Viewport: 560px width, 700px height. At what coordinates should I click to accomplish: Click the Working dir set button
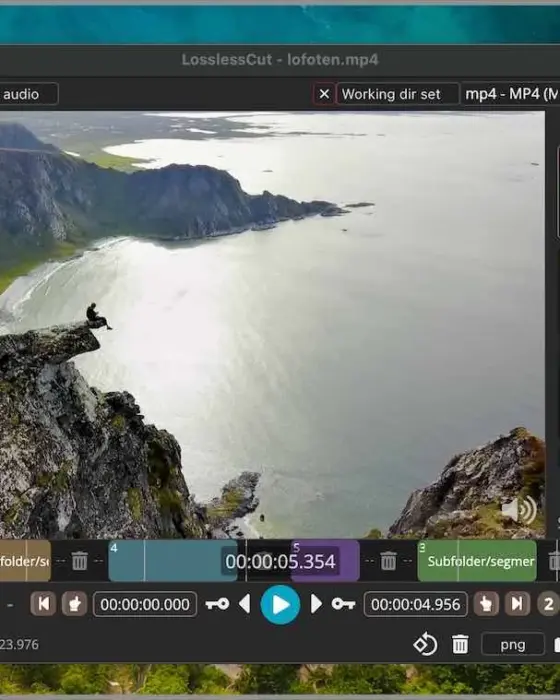click(x=397, y=94)
